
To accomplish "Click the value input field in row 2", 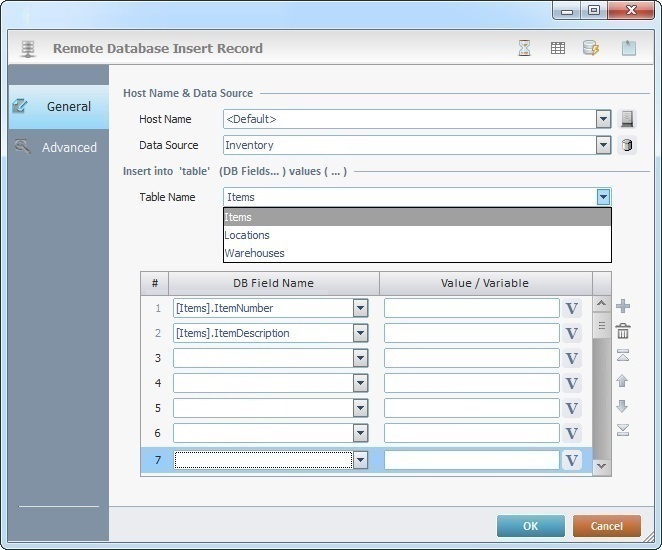I will pos(471,333).
